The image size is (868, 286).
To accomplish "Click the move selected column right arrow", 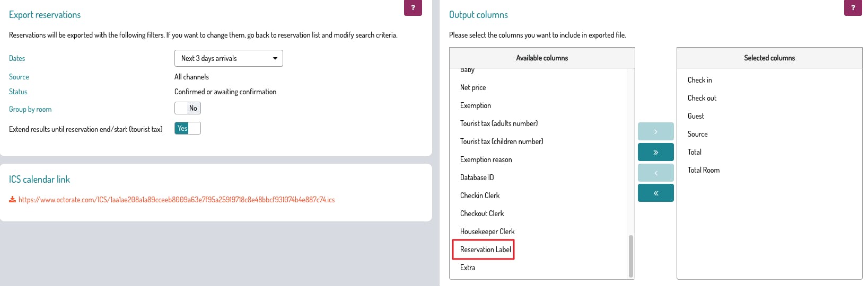I will pos(655,131).
